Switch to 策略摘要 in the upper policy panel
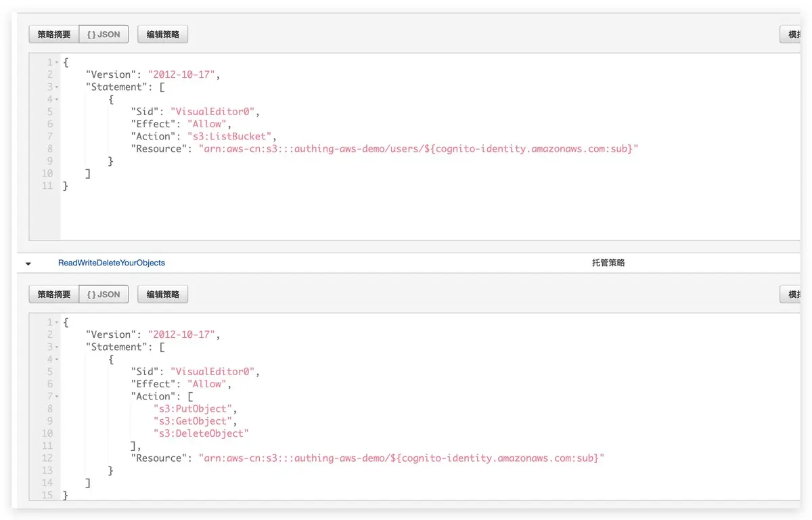Viewport: 812px width, 520px height. click(x=54, y=35)
